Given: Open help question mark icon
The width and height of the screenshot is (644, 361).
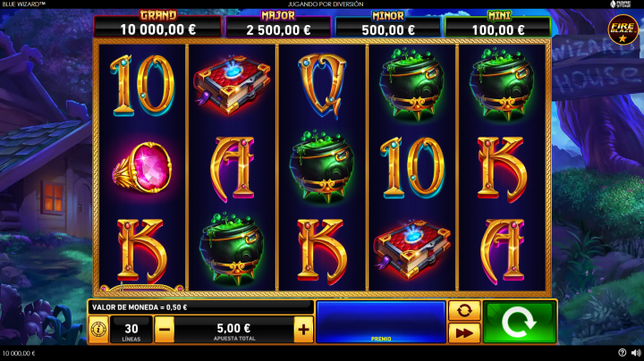Looking at the screenshot, I should pos(623,352).
